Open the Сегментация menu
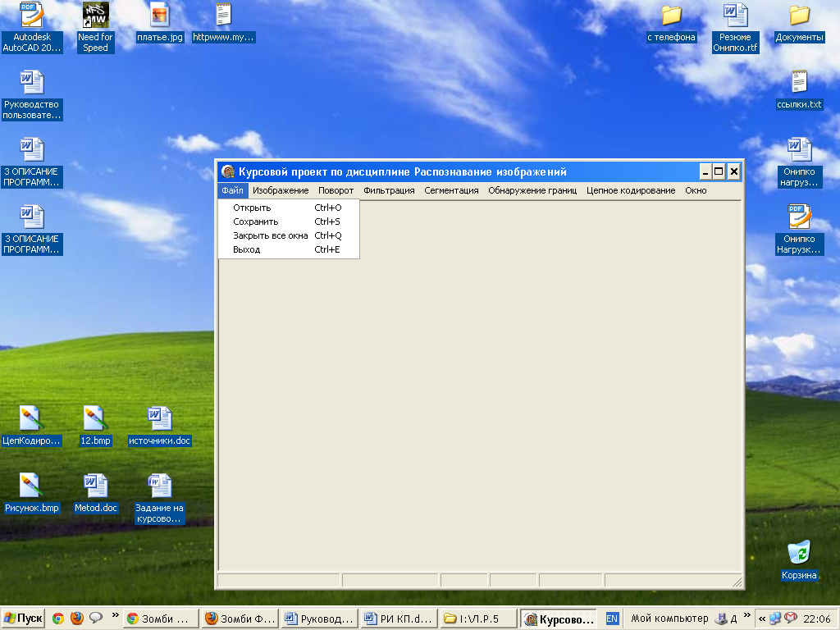Screen dimensions: 840x630 click(x=452, y=190)
